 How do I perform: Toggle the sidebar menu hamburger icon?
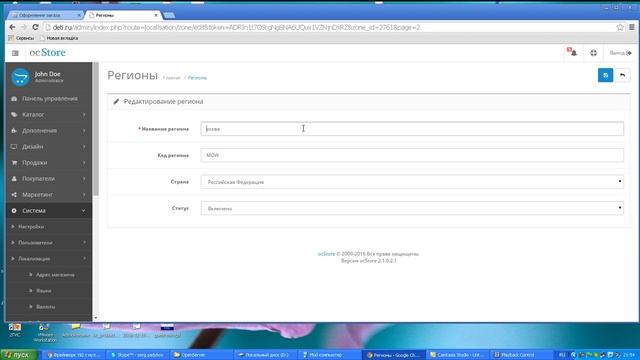coord(16,53)
